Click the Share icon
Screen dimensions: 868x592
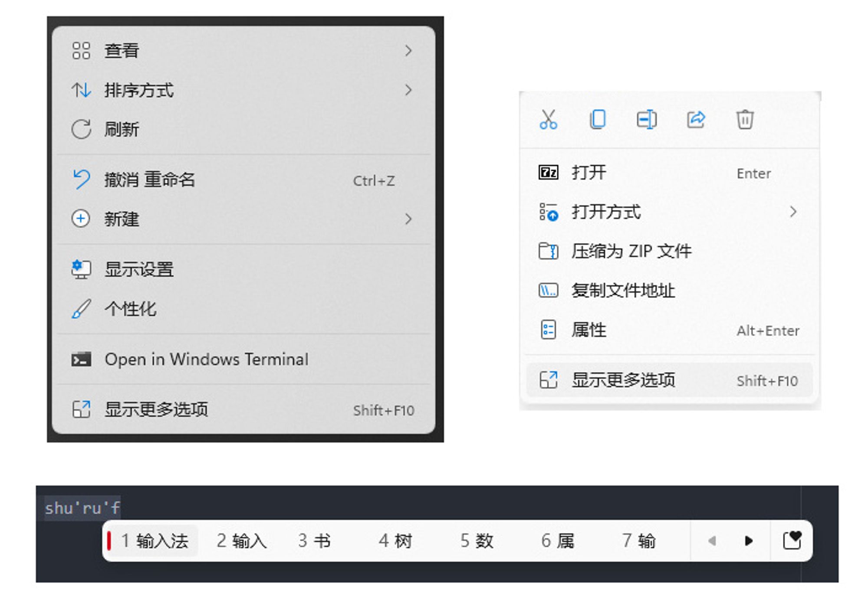pos(696,120)
